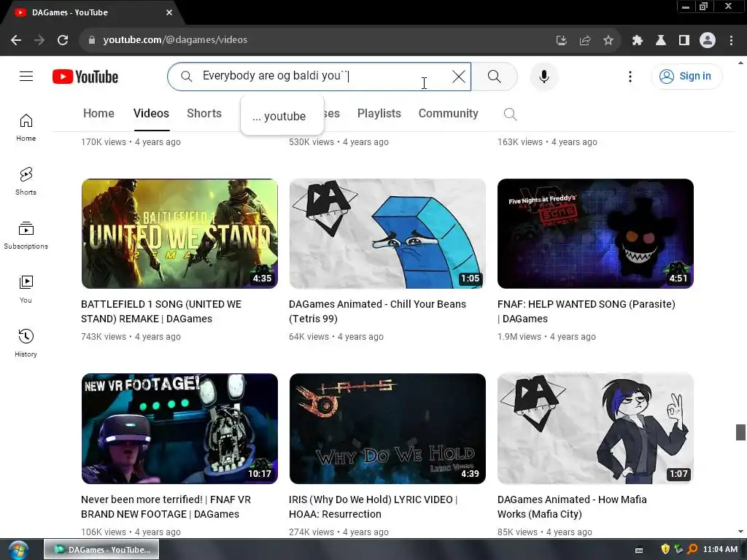Click the '743K views' text
747x560 pixels.
click(104, 337)
